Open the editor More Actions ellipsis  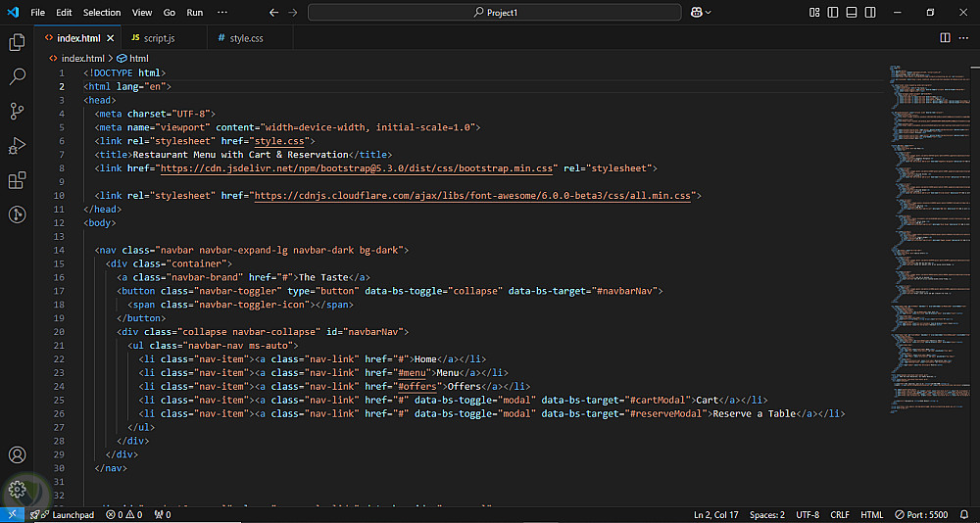click(964, 38)
